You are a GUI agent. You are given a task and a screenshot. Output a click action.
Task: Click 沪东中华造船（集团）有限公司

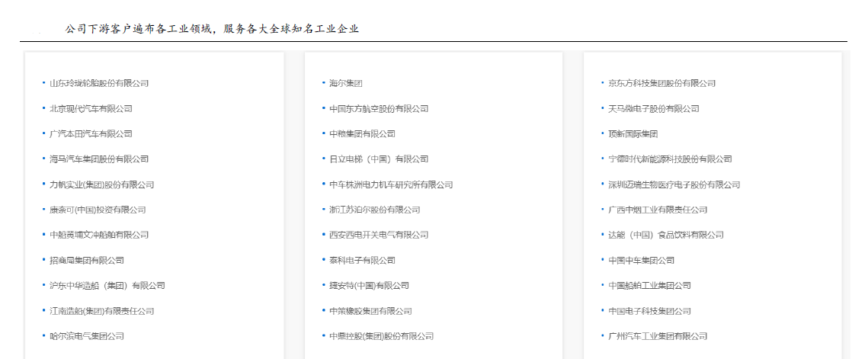tap(107, 286)
